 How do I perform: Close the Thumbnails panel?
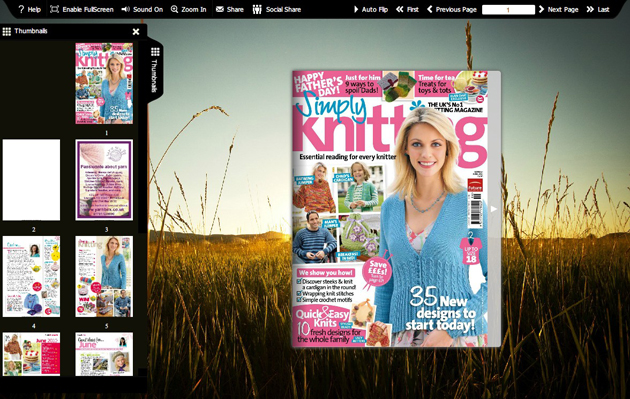(136, 31)
